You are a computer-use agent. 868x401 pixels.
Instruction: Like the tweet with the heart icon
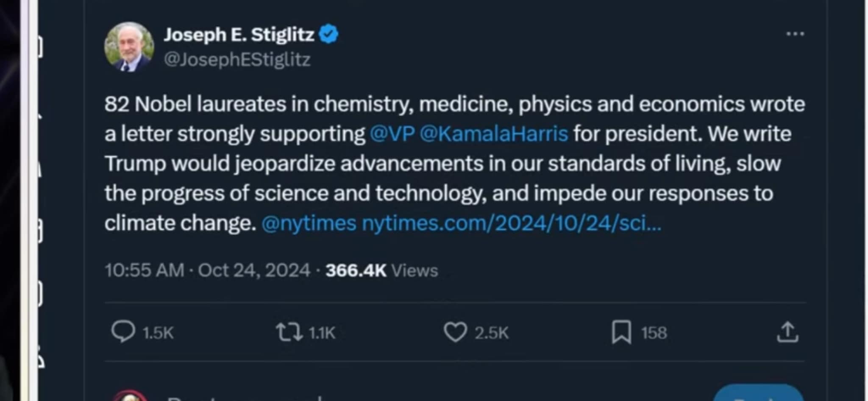click(455, 332)
